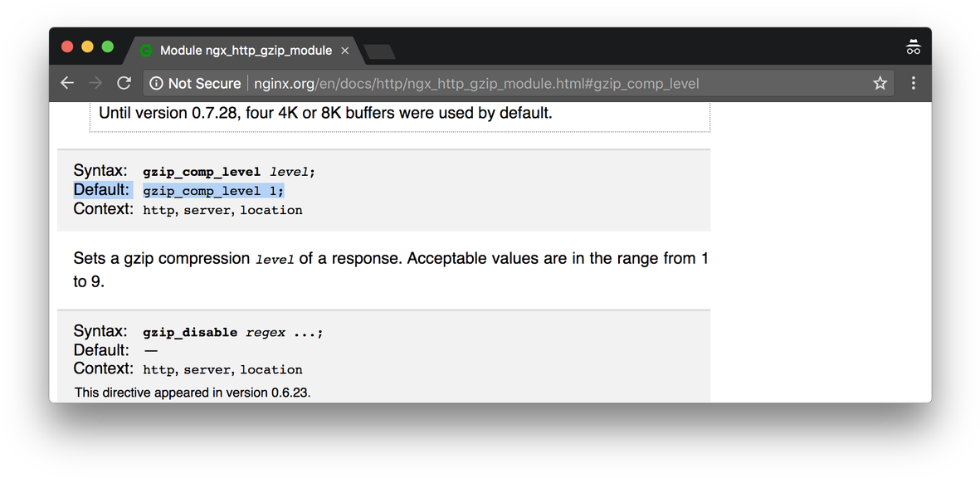This screenshot has height=478, width=980.
Task: Click the highlighted "gzip_comp_level 1;" default value
Action: click(213, 191)
